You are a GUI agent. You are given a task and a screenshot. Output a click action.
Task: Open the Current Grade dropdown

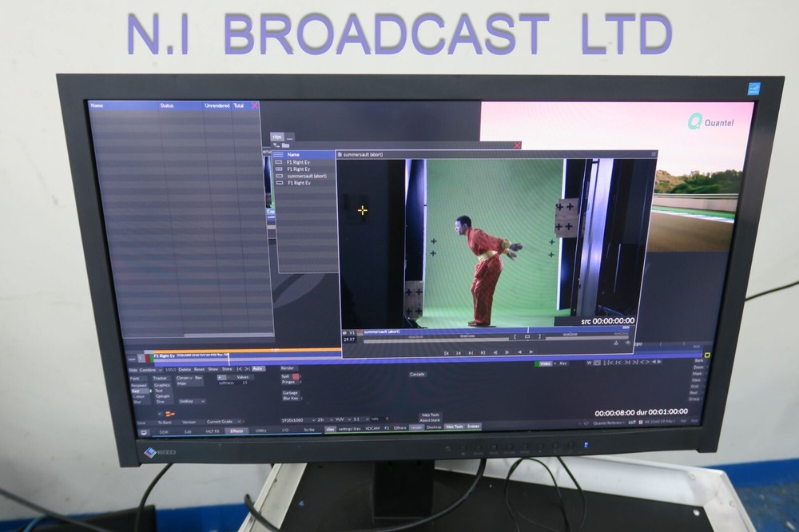pyautogui.click(x=225, y=422)
